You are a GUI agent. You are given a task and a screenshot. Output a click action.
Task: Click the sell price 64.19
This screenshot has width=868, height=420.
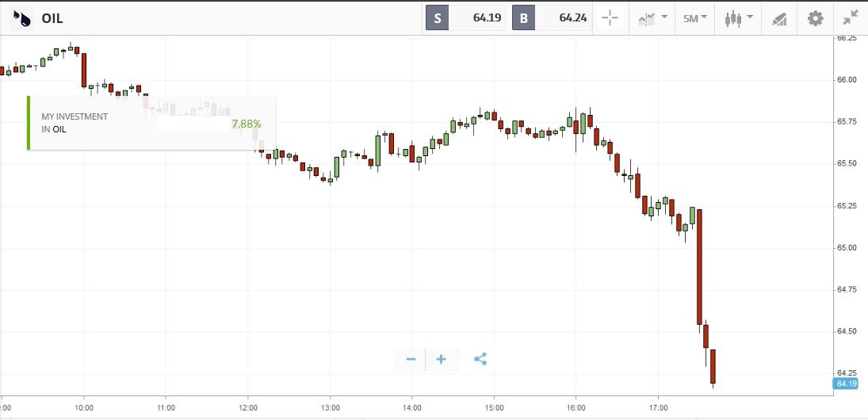pos(488,17)
